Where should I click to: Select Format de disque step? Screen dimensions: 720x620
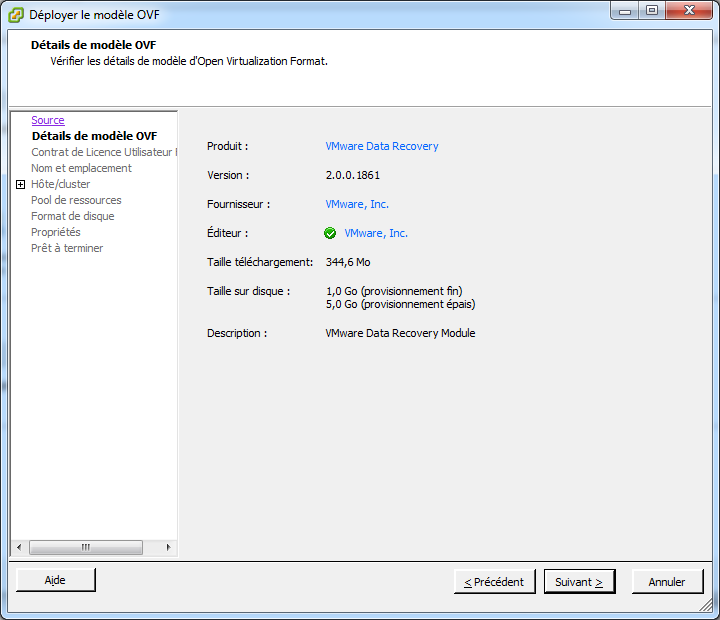(73, 216)
